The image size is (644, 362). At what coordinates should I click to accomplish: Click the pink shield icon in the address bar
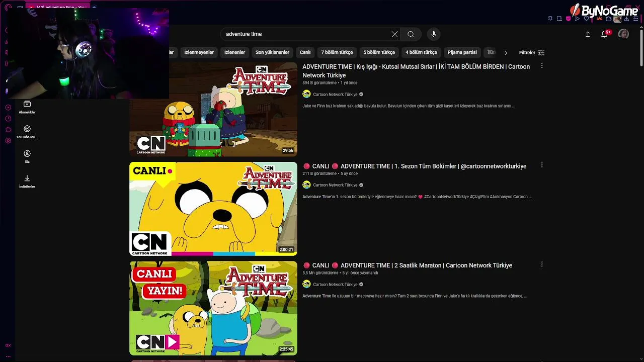point(569,19)
